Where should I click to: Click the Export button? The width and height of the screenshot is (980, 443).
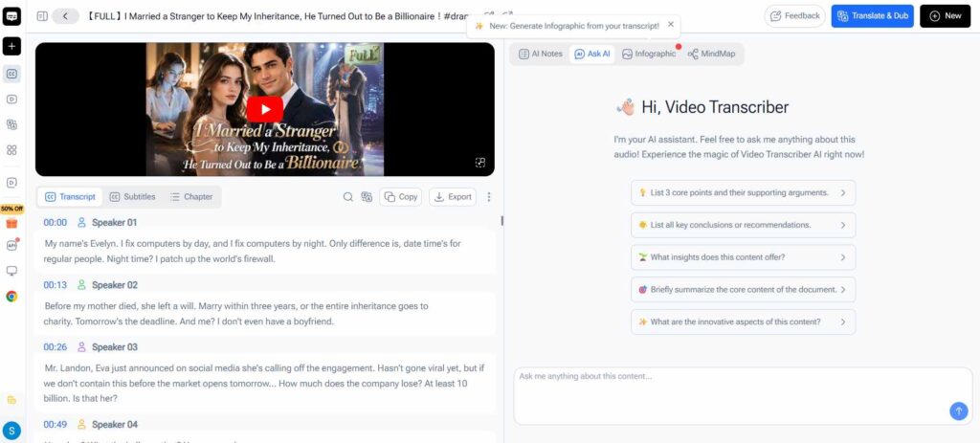[x=453, y=197]
